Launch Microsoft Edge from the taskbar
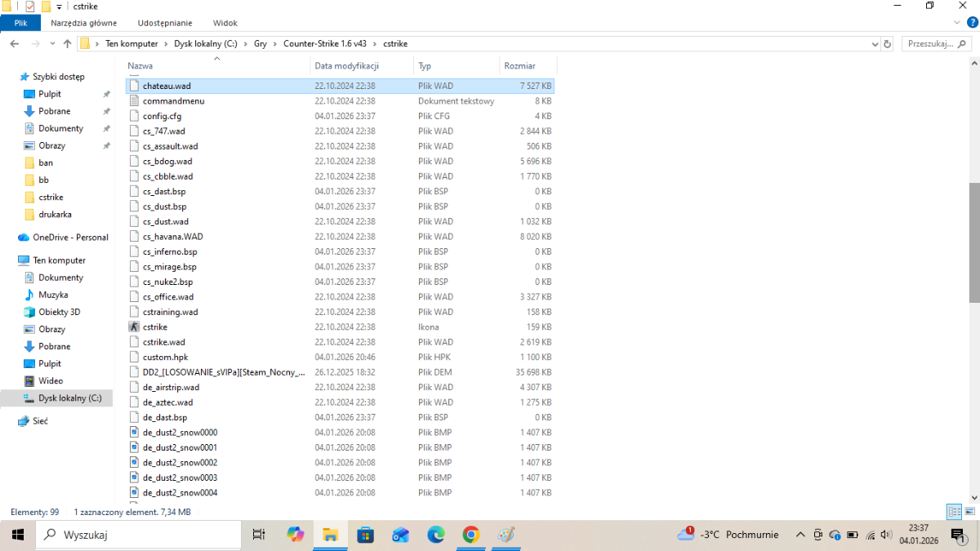The width and height of the screenshot is (980, 551). [x=435, y=535]
